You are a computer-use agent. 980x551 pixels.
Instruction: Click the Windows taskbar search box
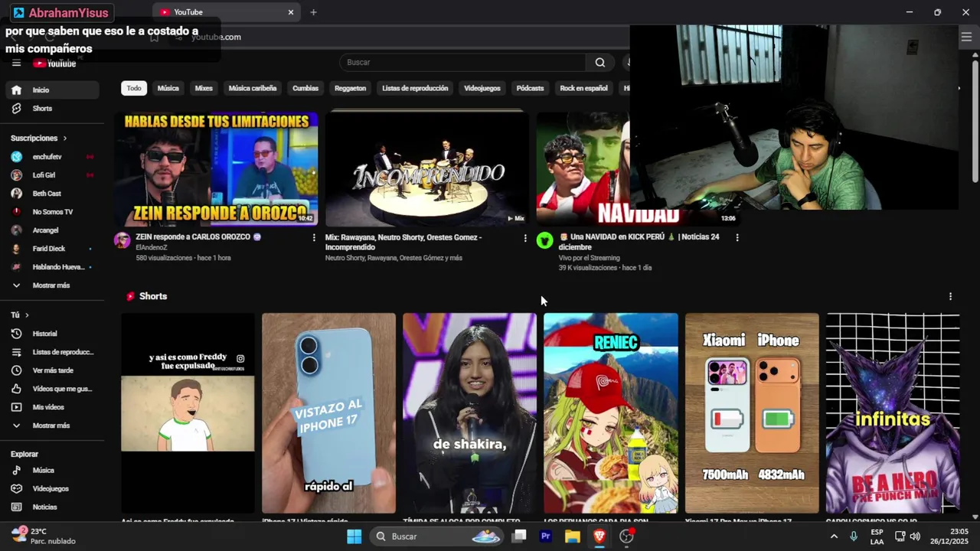point(436,536)
